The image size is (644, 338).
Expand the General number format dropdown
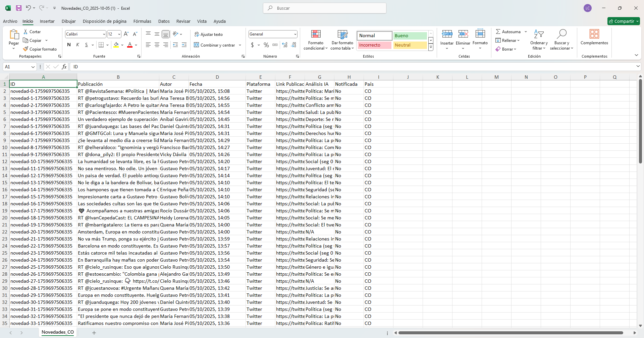pyautogui.click(x=295, y=34)
